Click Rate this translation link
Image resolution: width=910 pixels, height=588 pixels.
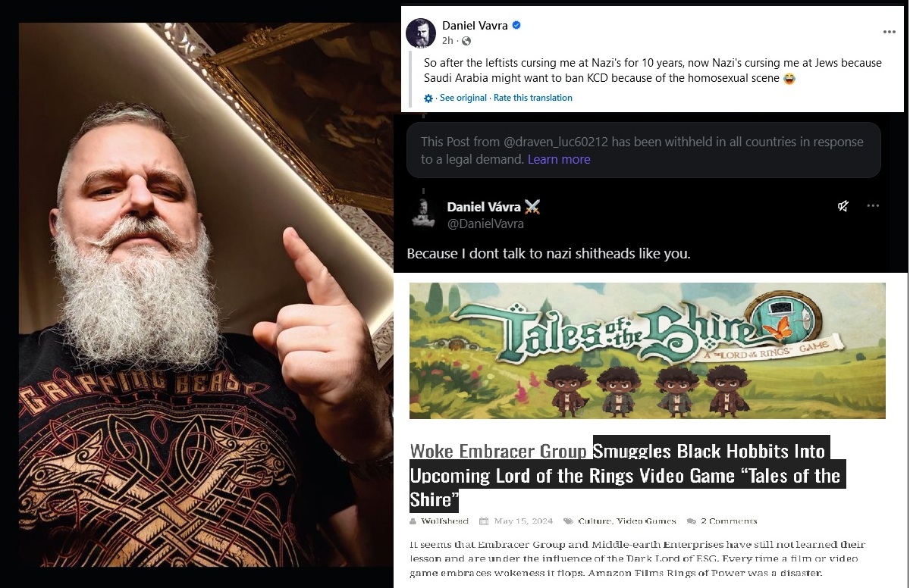click(533, 98)
